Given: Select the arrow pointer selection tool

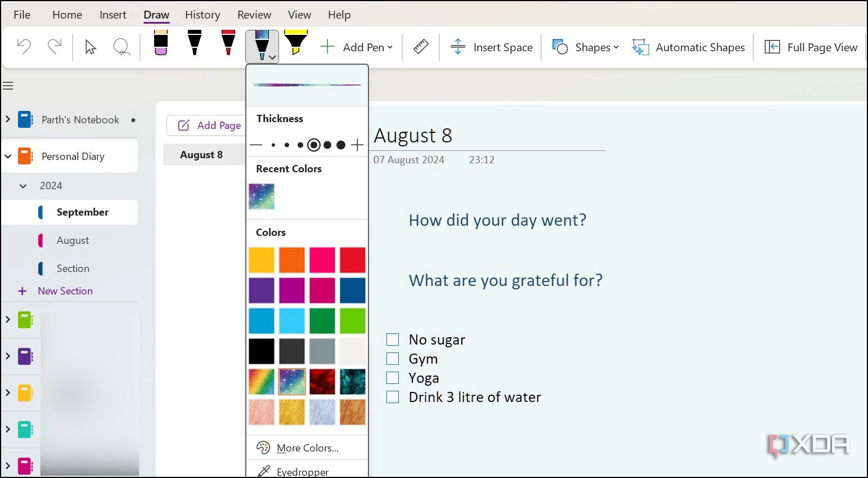Looking at the screenshot, I should coord(91,47).
